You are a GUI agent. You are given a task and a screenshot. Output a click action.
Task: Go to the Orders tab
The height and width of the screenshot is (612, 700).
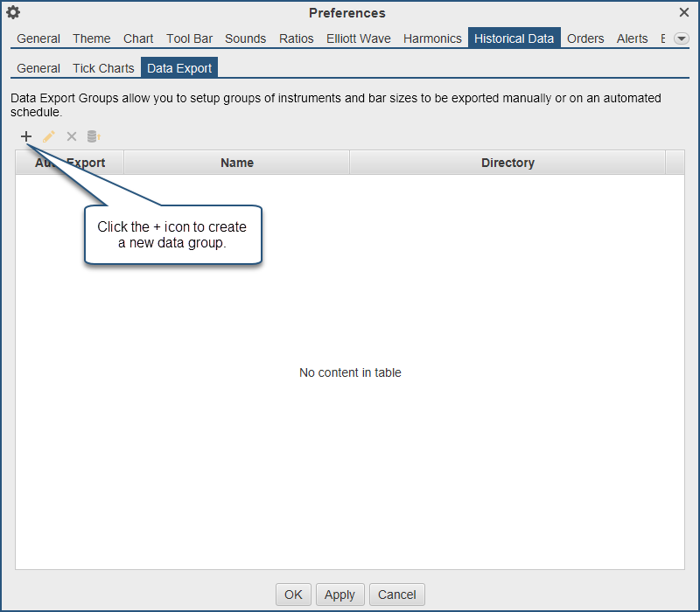coord(585,38)
